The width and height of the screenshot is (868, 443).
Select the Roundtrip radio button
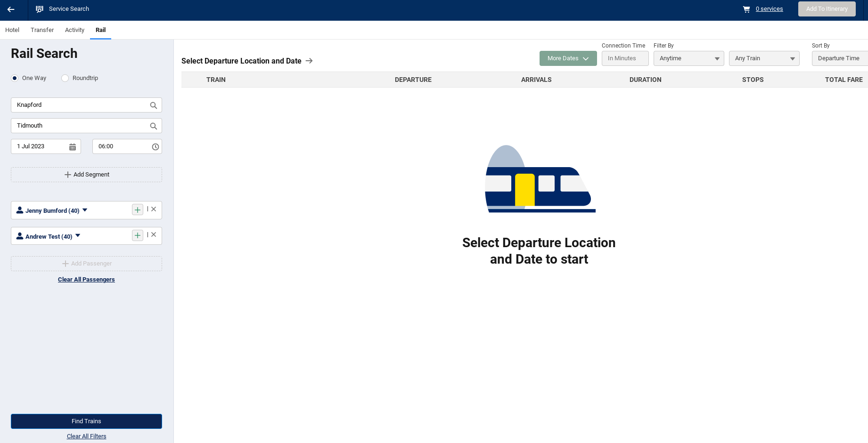(x=65, y=78)
